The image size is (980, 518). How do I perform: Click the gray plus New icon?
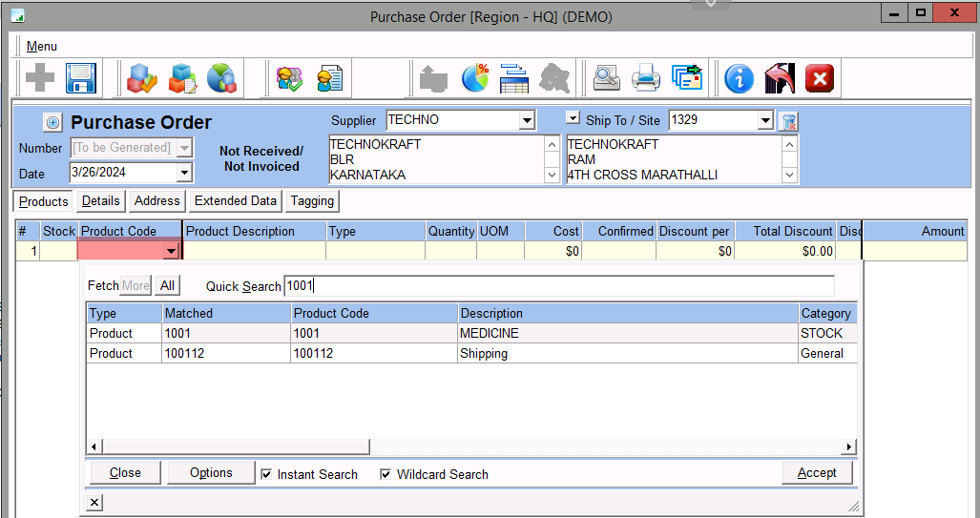[x=39, y=77]
